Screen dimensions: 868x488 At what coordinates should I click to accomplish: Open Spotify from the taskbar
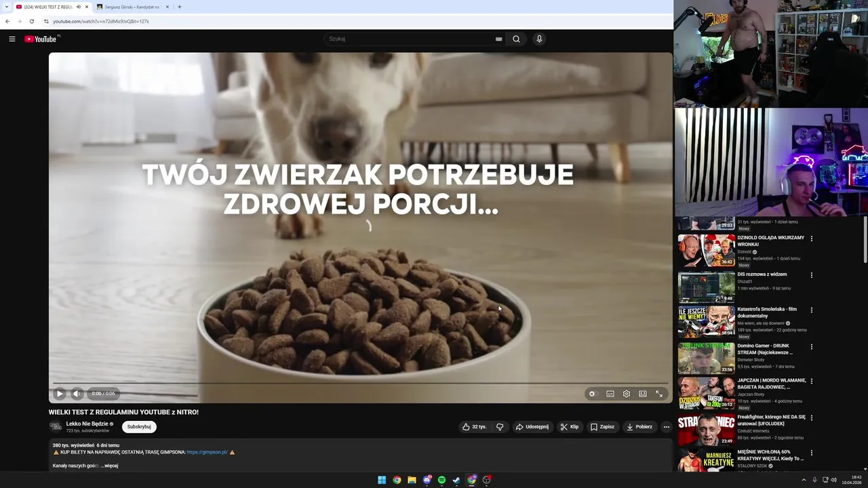441,480
